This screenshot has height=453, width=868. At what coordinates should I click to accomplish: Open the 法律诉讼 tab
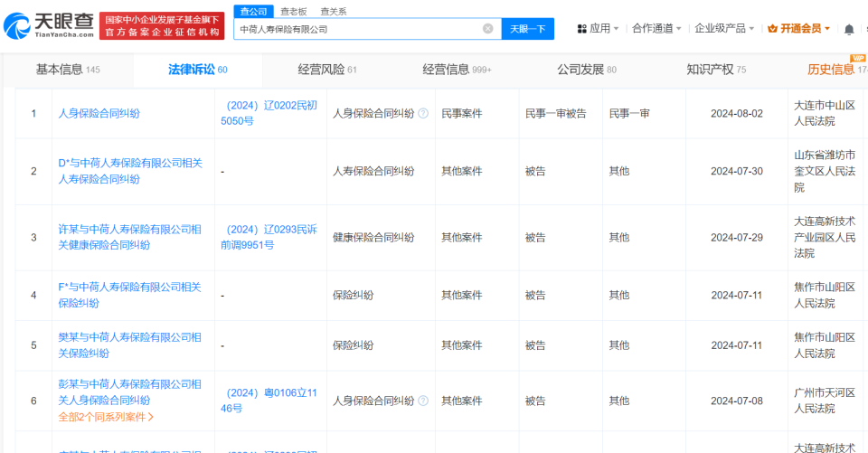(198, 70)
